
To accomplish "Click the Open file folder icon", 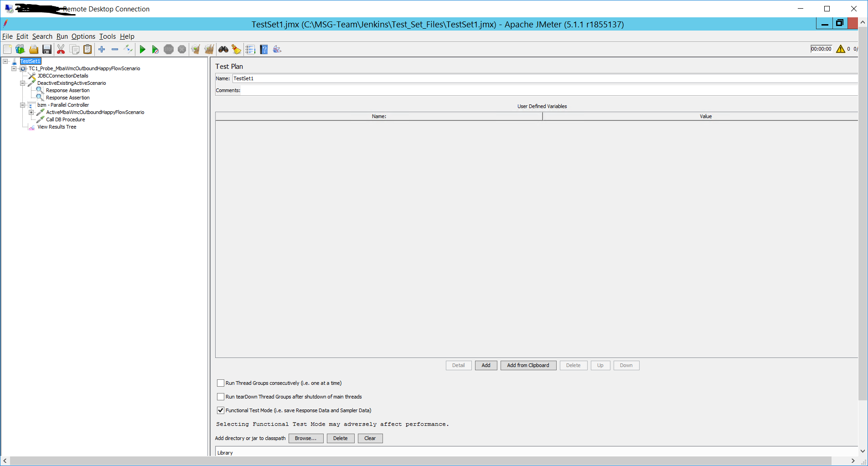I will click(34, 49).
